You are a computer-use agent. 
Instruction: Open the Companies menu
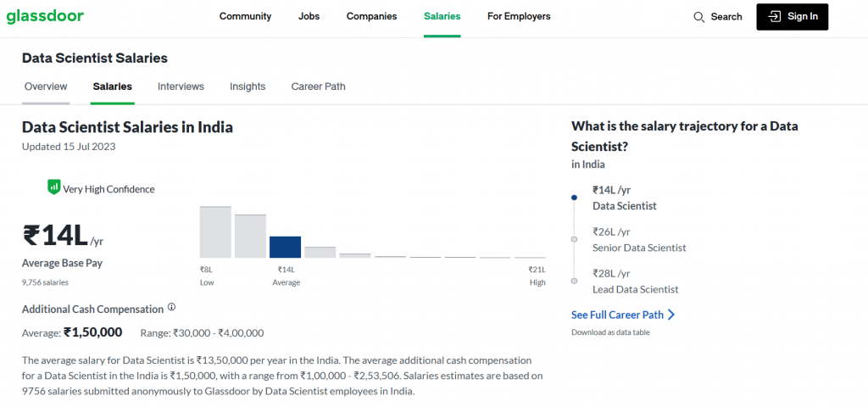click(x=371, y=17)
